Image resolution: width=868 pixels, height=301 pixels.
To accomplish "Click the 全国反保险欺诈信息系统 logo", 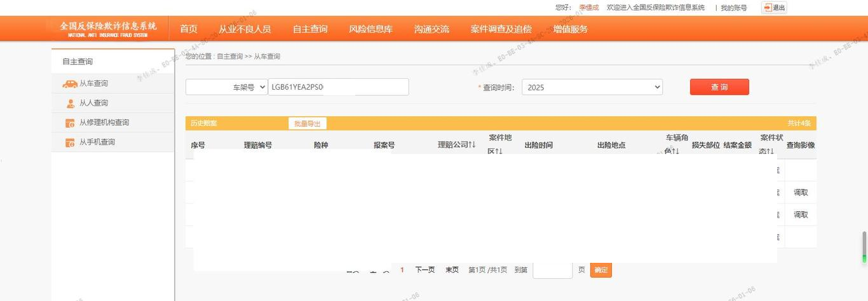I will (x=108, y=29).
